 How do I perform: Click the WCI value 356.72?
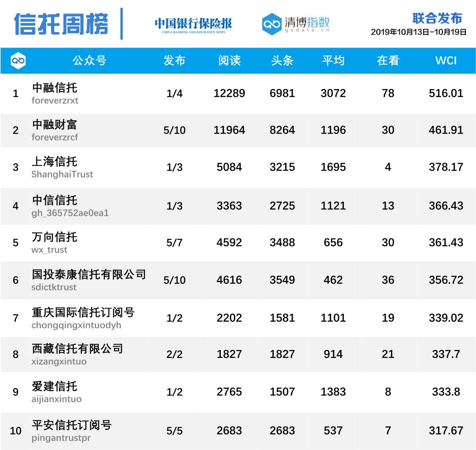coord(446,280)
